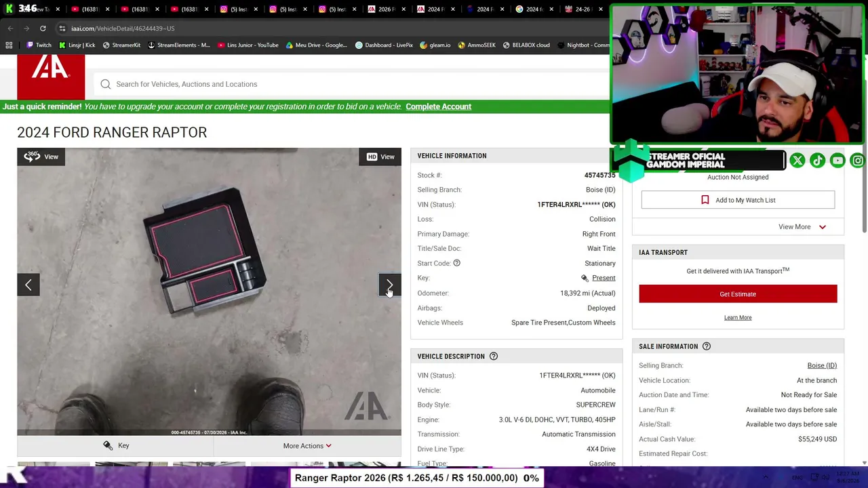Select the Actual Cash Value $55,249 USD
This screenshot has height=488, width=868.
pyautogui.click(x=817, y=439)
